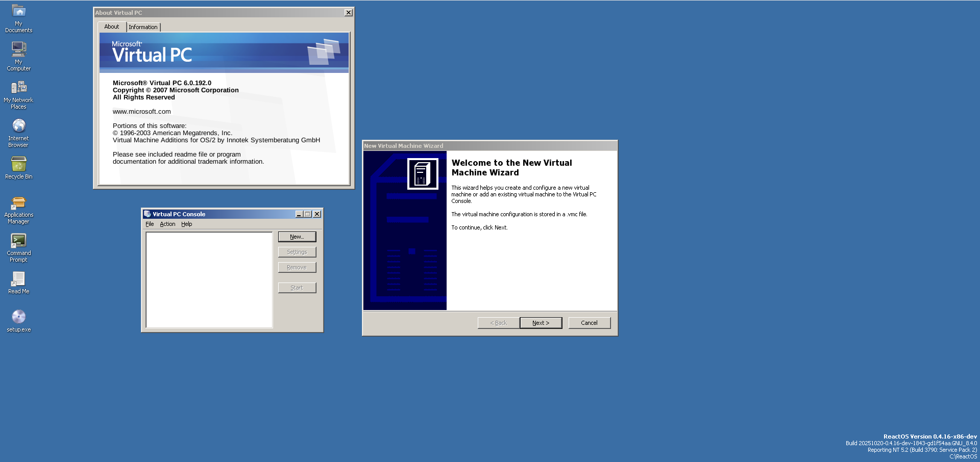Click Next in the wizard
The height and width of the screenshot is (462, 980).
pyautogui.click(x=541, y=323)
